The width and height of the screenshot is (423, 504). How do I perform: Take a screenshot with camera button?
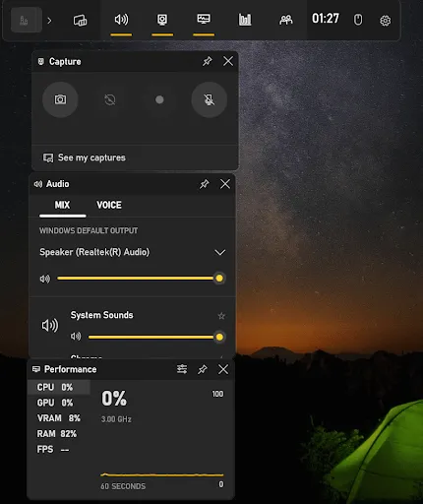(60, 99)
